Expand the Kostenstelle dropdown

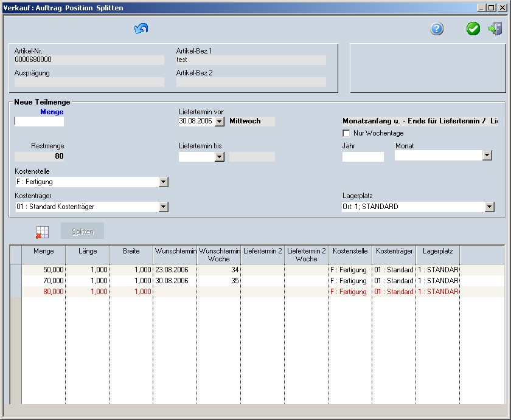[163, 182]
